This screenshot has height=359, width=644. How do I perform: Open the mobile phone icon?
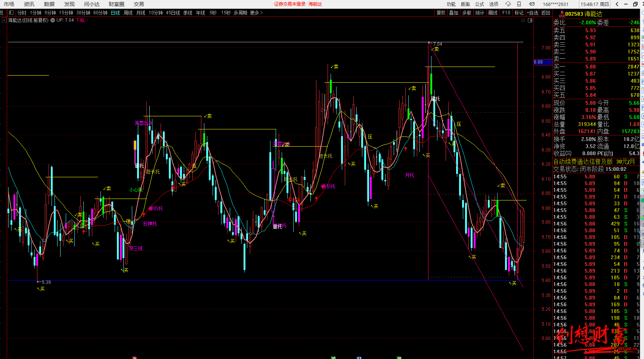coord(519,4)
